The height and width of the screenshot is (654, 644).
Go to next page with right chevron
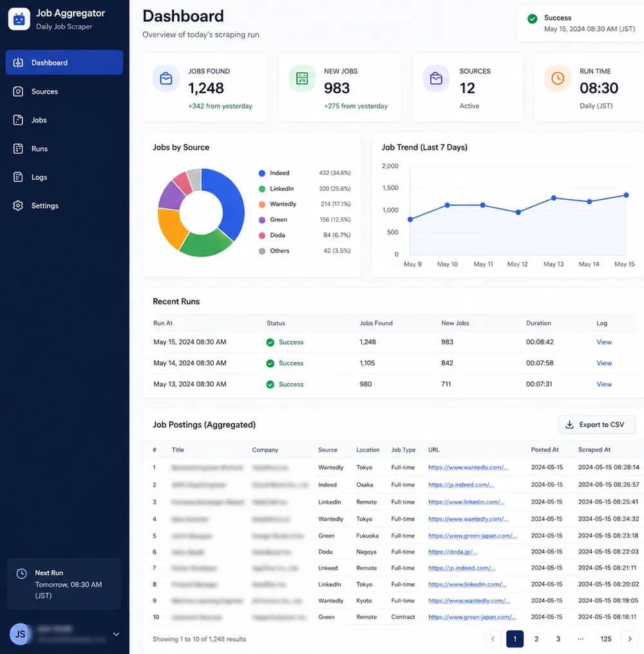click(629, 639)
